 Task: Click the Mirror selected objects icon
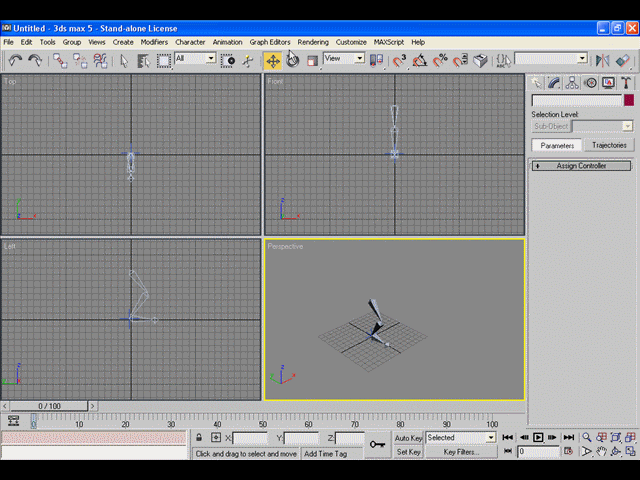point(602,61)
